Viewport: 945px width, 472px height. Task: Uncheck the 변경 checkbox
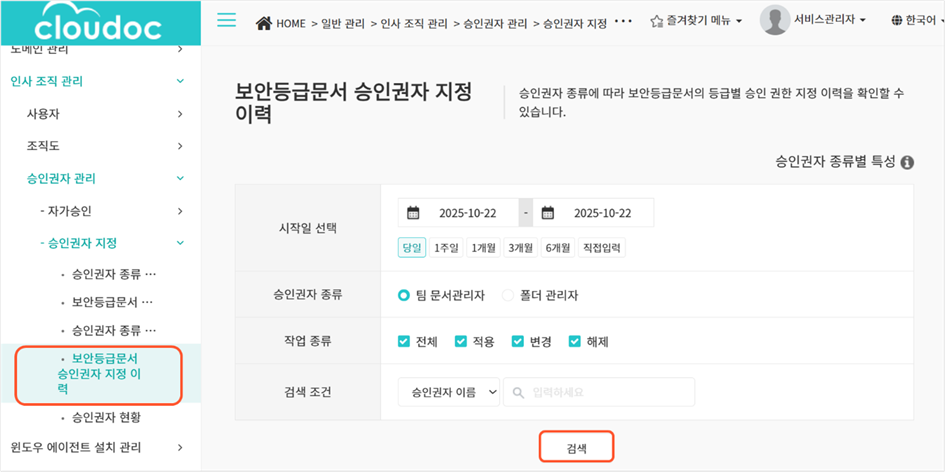tap(518, 341)
